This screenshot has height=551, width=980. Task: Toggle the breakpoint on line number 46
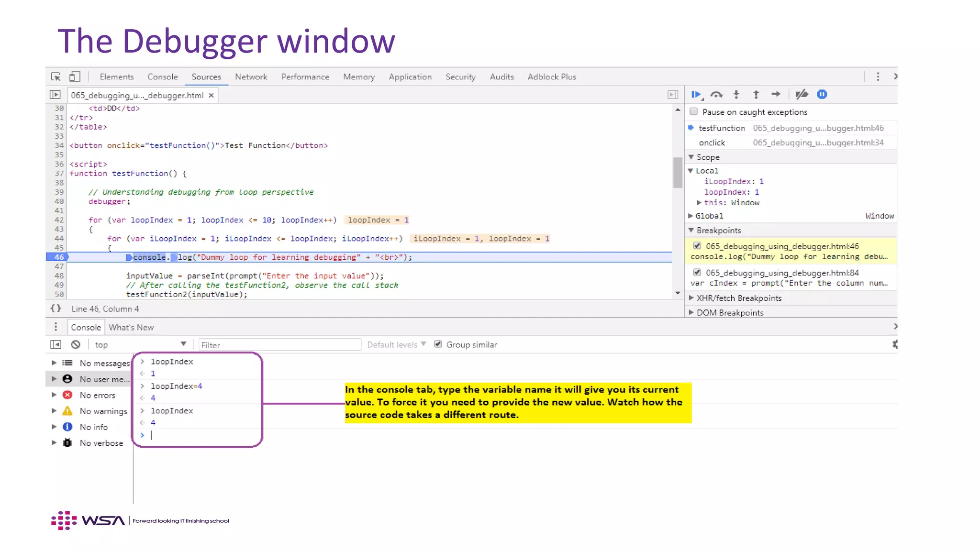(x=58, y=257)
